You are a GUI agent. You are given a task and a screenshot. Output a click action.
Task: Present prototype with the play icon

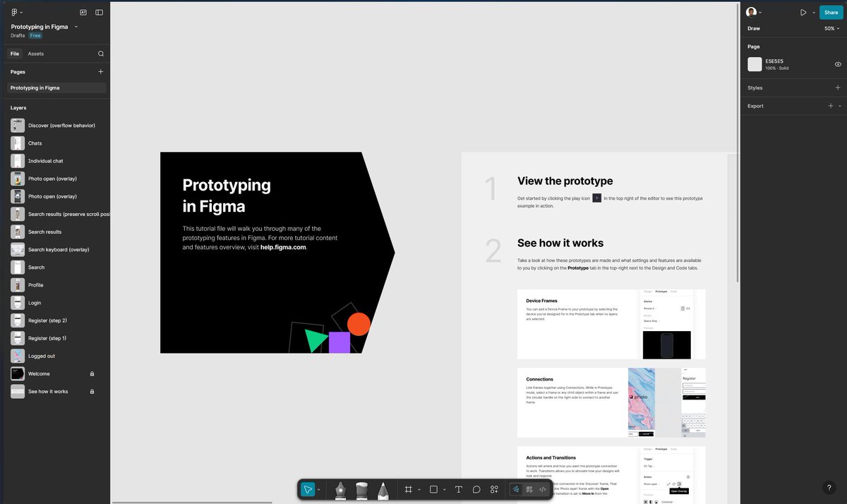pos(803,12)
